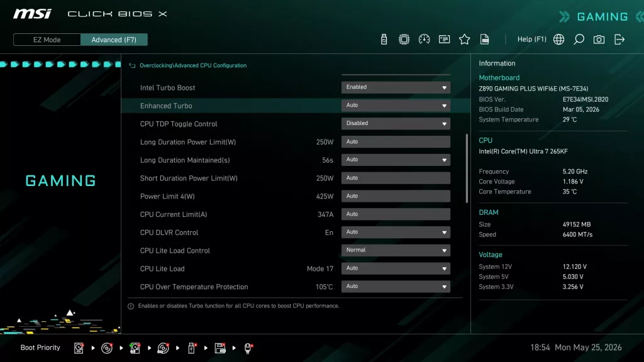Click the MSI logo

coord(32,14)
